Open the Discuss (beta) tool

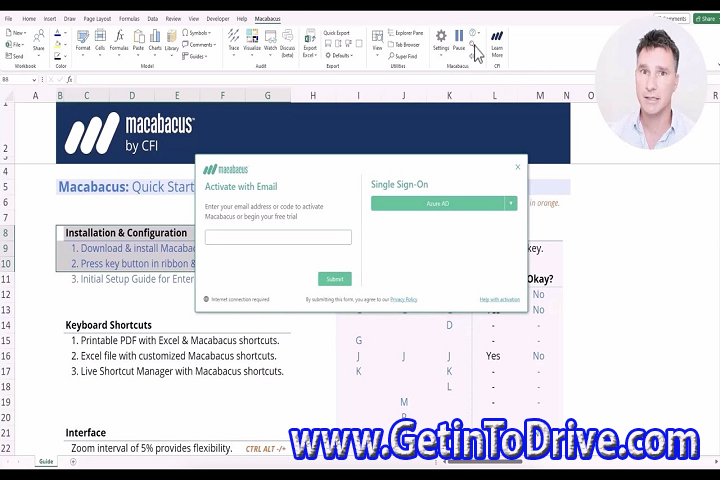point(287,42)
